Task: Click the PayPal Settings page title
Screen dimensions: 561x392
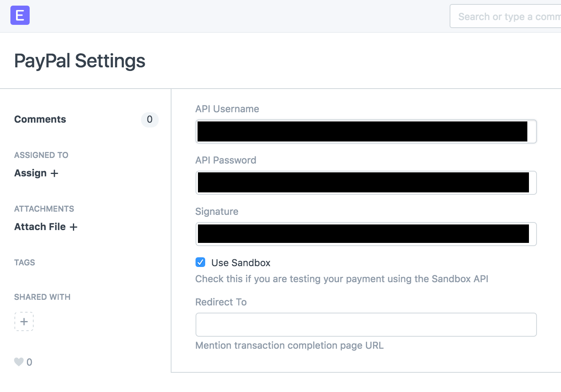Action: tap(80, 61)
